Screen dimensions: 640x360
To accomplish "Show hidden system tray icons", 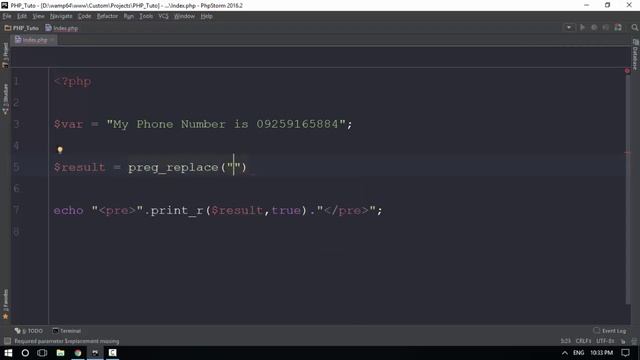I will [564, 353].
